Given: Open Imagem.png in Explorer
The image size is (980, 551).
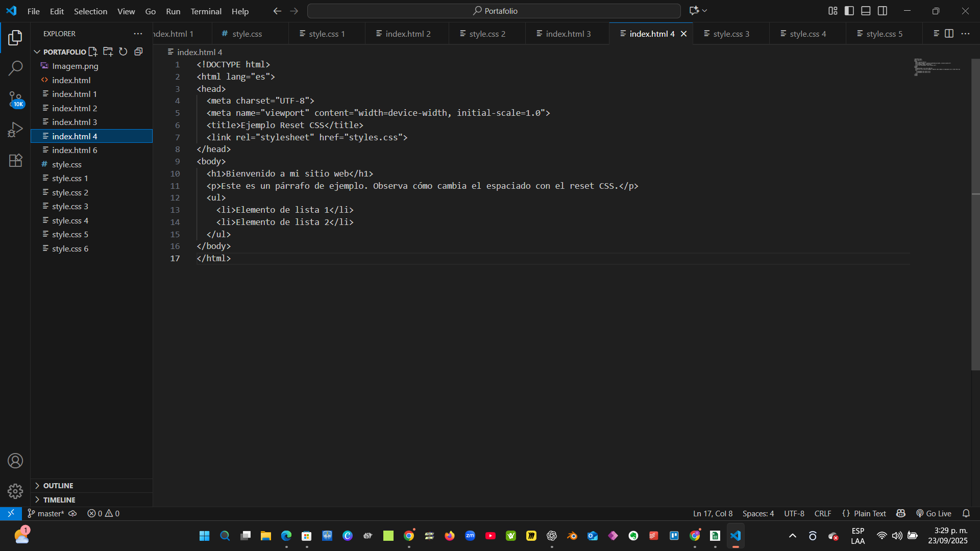Looking at the screenshot, I should tap(92, 66).
